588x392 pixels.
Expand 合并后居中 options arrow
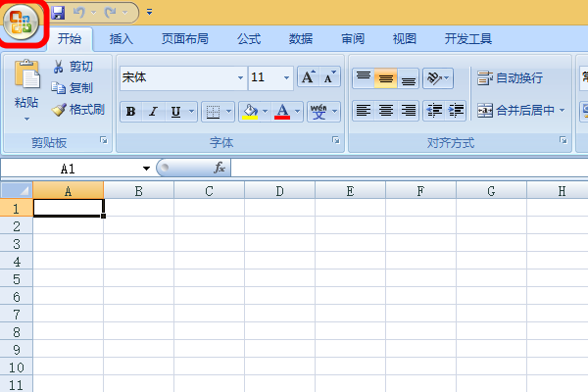[x=563, y=111]
